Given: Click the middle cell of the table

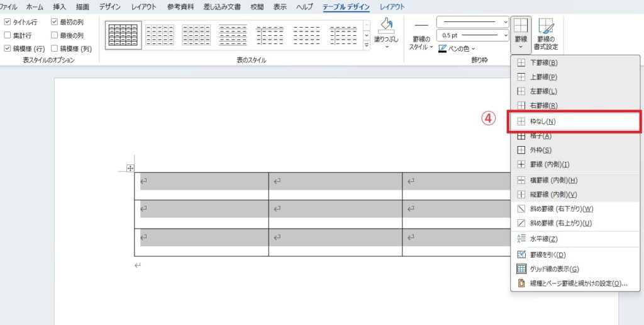Looking at the screenshot, I should click(x=336, y=214).
